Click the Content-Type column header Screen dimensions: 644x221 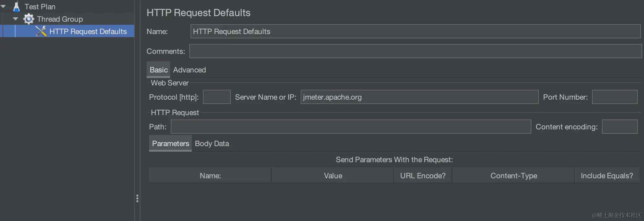(513, 175)
